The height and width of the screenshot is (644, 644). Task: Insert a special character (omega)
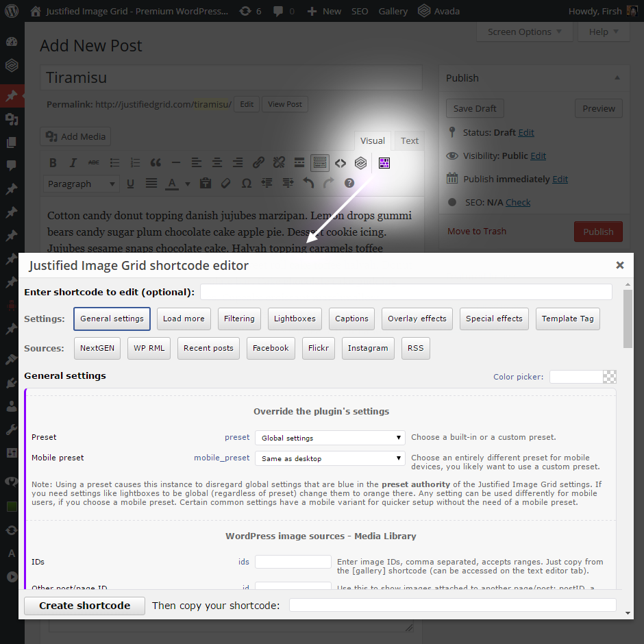point(247,184)
